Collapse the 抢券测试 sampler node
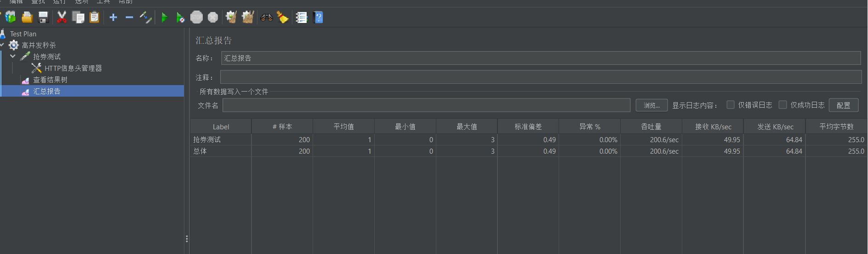Screen dimensions: 868x254 click(x=13, y=56)
